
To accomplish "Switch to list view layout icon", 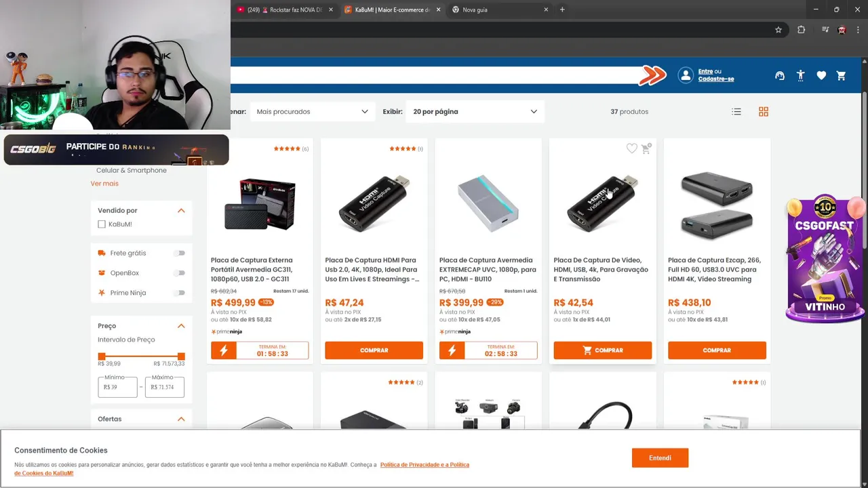I will point(736,112).
